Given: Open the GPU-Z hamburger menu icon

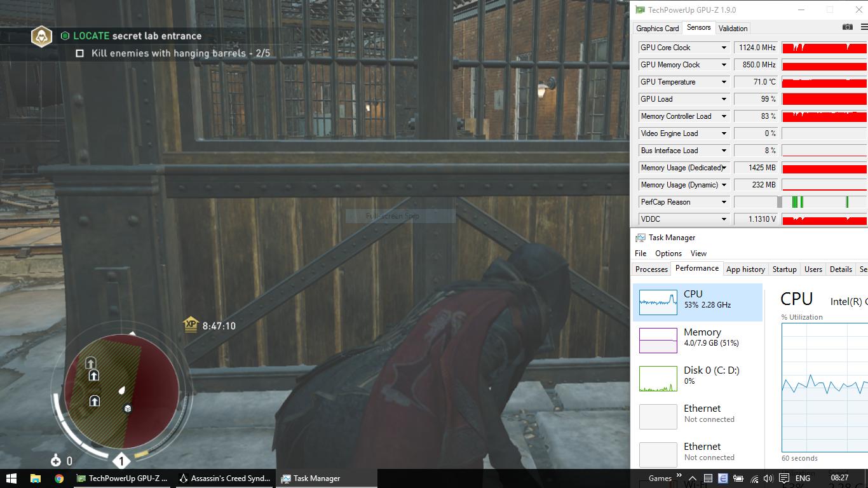Looking at the screenshot, I should (x=864, y=27).
